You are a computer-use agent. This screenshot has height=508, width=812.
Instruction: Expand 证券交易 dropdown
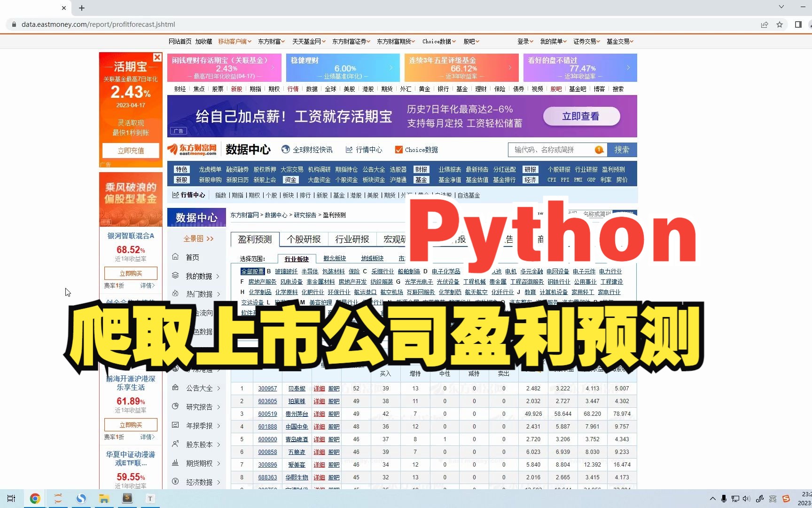[587, 41]
